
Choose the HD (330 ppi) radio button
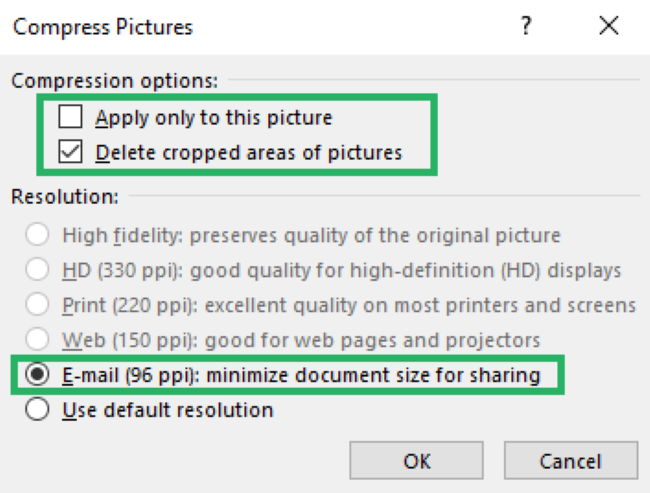pyautogui.click(x=37, y=270)
